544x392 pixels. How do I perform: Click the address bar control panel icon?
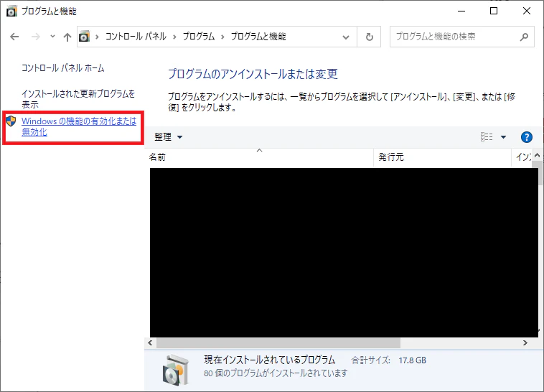[84, 36]
